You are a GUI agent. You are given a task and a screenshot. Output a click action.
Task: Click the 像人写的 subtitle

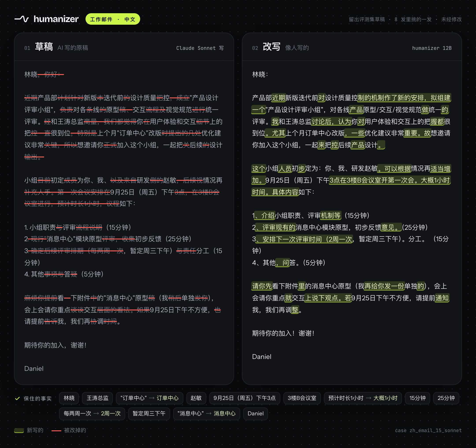297,48
